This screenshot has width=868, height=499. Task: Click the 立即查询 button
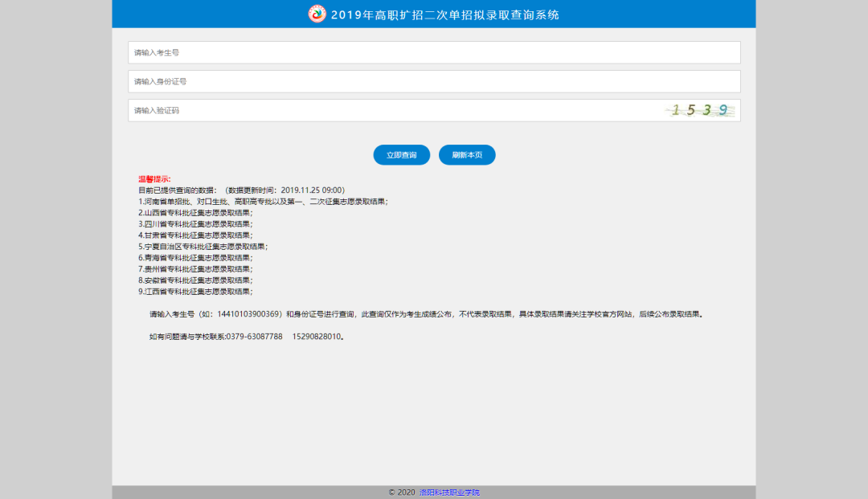[x=401, y=155]
